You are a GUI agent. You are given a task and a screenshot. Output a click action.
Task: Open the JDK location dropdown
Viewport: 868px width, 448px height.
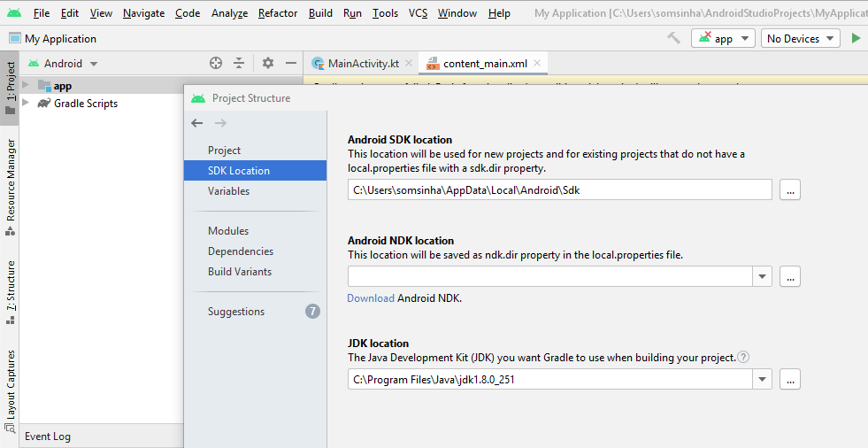(x=763, y=380)
